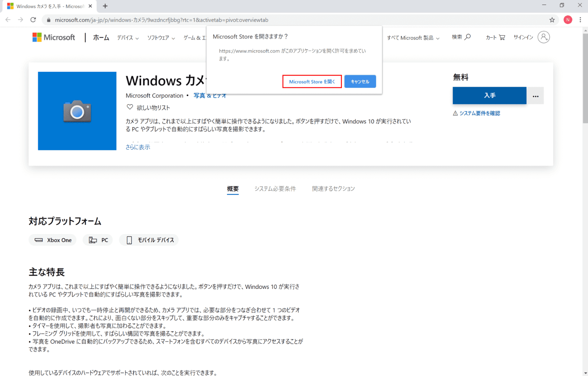Click the Xbox One platform chip

53,240
